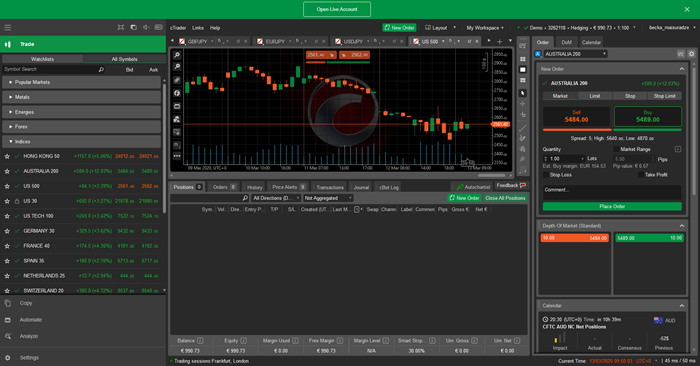The image size is (700, 366).
Task: Click the zoom out magnifier on the chart
Action: point(177,67)
